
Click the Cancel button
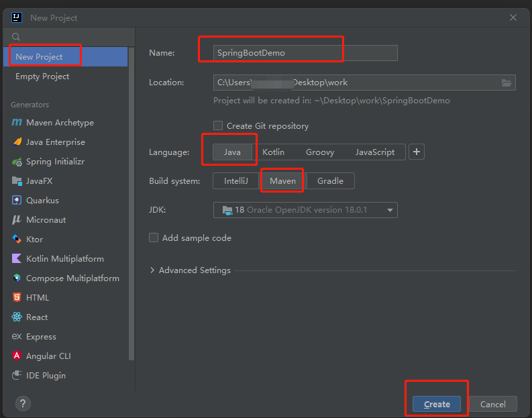[x=492, y=404]
